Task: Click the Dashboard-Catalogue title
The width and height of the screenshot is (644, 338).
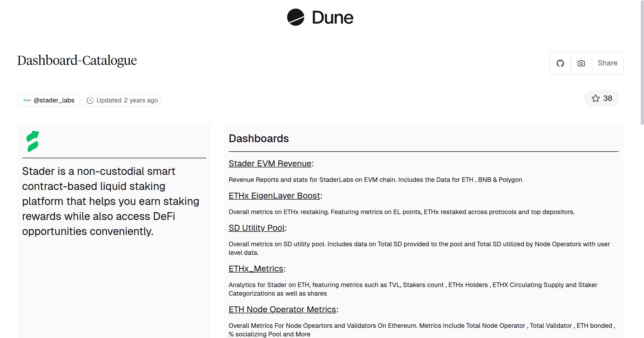Action: click(77, 60)
